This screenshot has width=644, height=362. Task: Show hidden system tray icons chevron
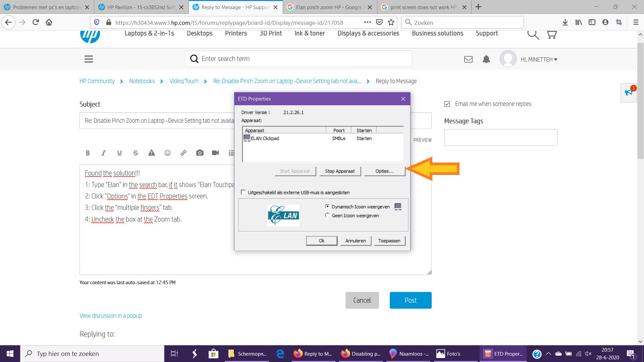tap(548, 354)
